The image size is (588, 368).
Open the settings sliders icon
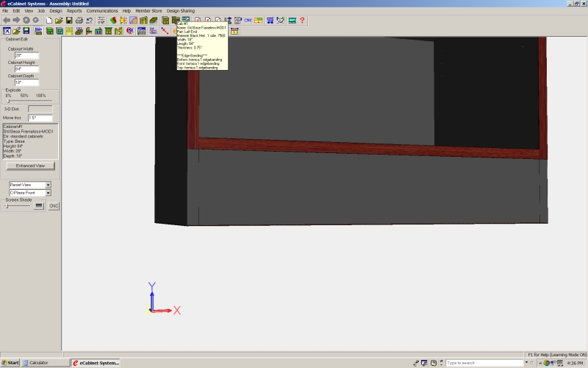tap(101, 21)
